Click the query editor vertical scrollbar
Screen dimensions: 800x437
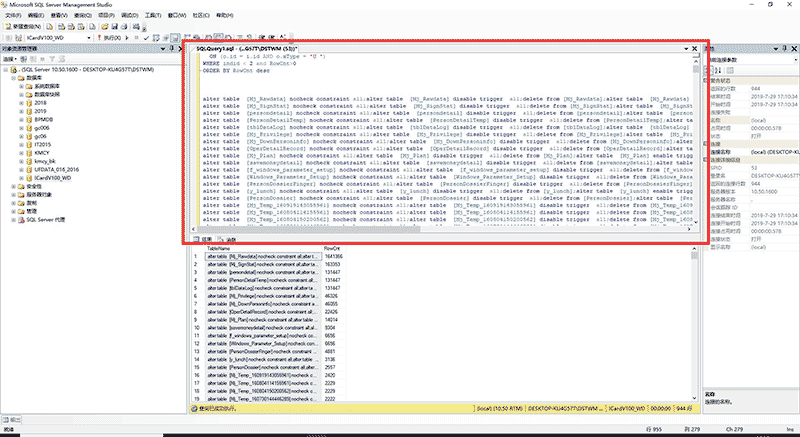tap(696, 143)
